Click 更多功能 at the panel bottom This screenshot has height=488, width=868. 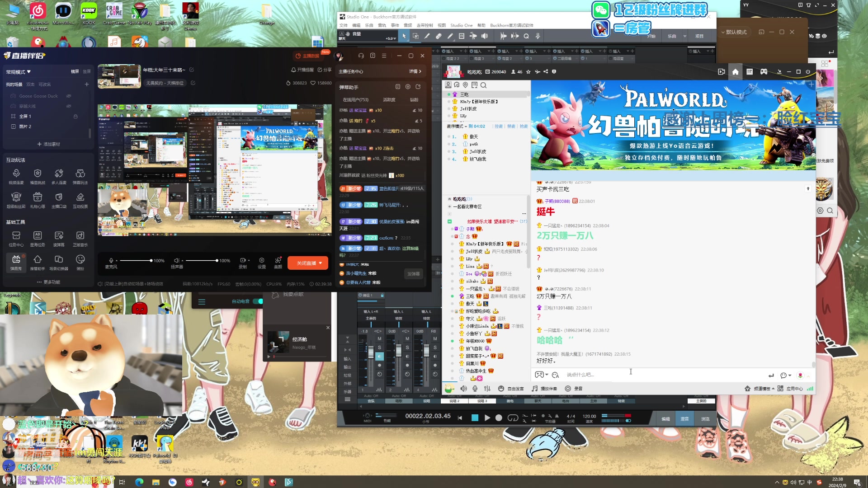(x=48, y=282)
